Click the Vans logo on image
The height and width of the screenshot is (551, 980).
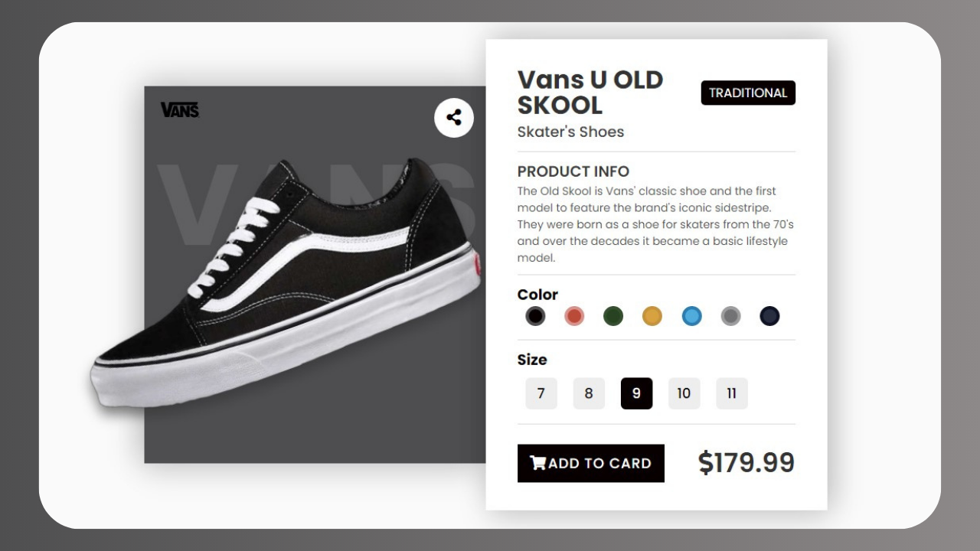(180, 110)
